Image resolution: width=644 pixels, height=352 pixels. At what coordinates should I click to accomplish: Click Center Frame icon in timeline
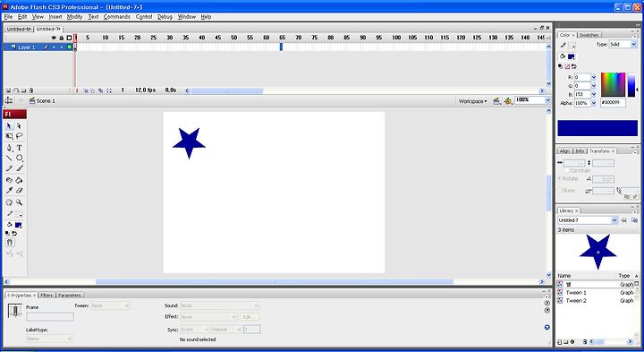click(77, 90)
